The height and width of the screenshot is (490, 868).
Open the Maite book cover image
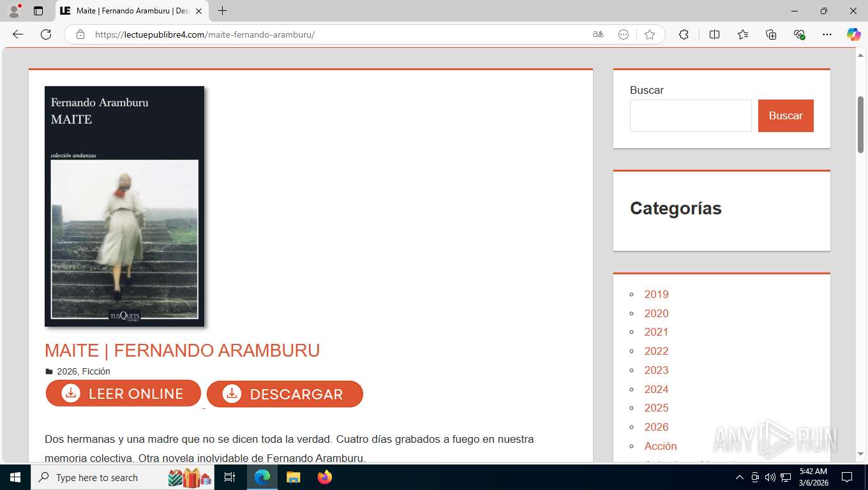point(124,206)
